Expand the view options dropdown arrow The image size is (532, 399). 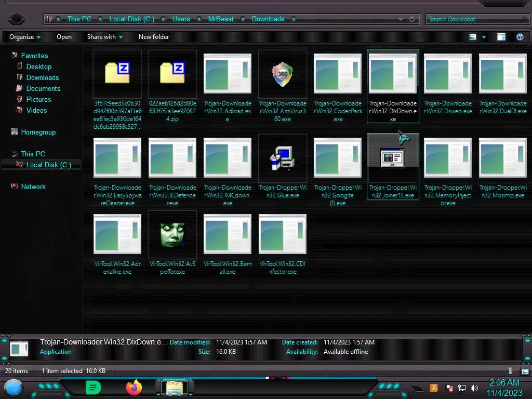click(x=484, y=37)
